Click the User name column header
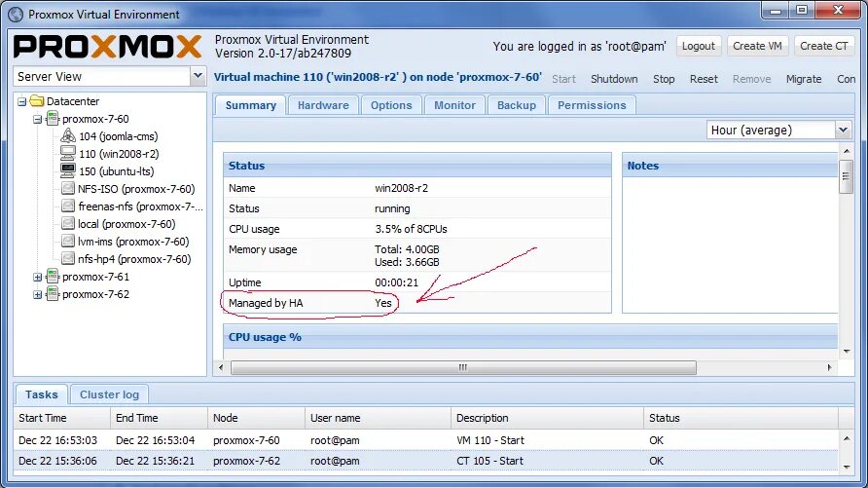 click(x=378, y=418)
